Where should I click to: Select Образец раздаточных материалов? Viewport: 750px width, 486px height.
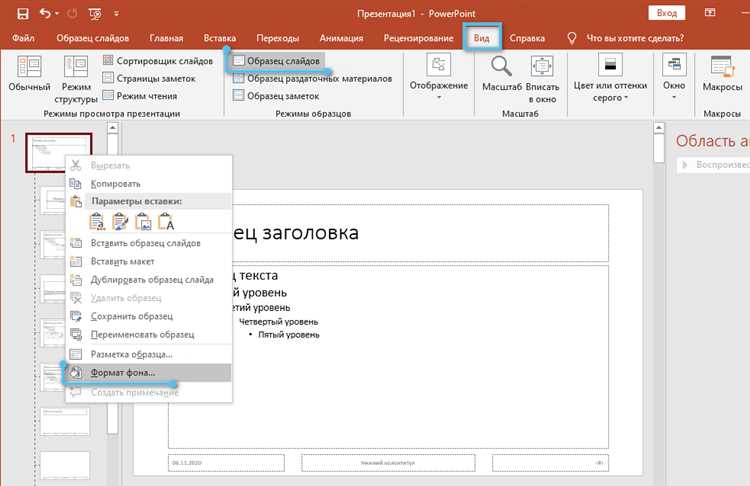[x=312, y=78]
